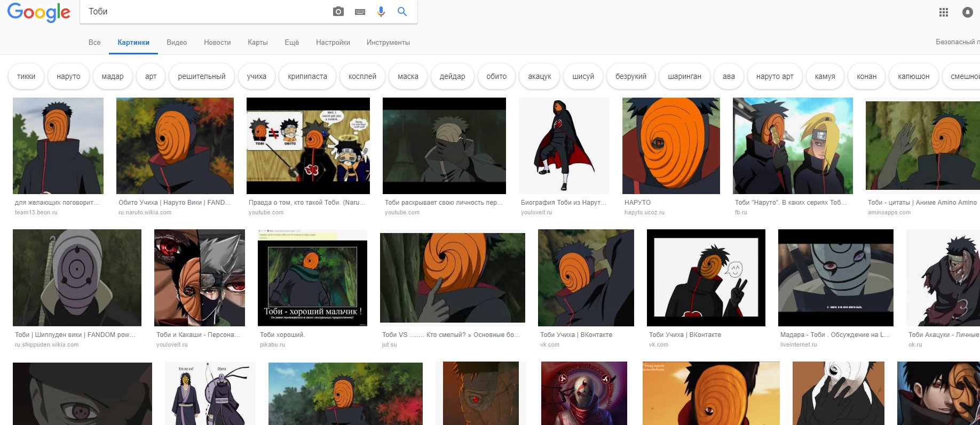Click the Google logo

(x=38, y=12)
